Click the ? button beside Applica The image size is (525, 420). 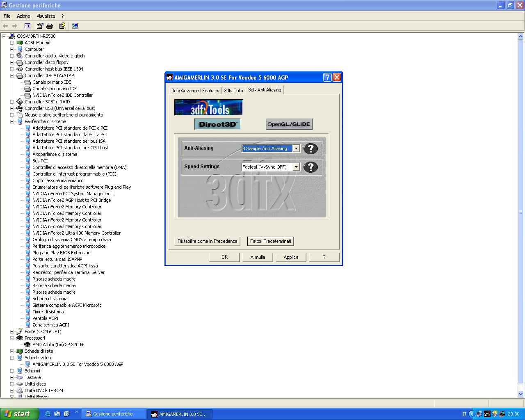[x=324, y=257]
